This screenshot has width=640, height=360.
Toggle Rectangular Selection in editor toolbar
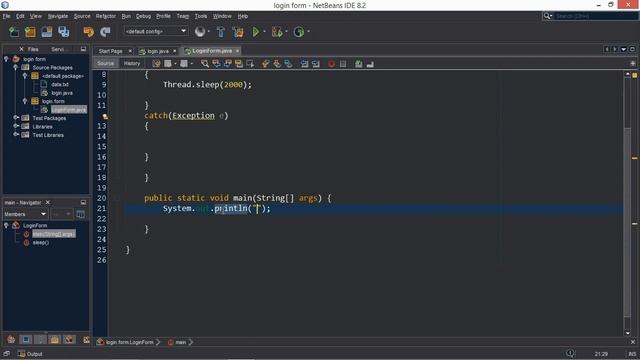(250, 64)
